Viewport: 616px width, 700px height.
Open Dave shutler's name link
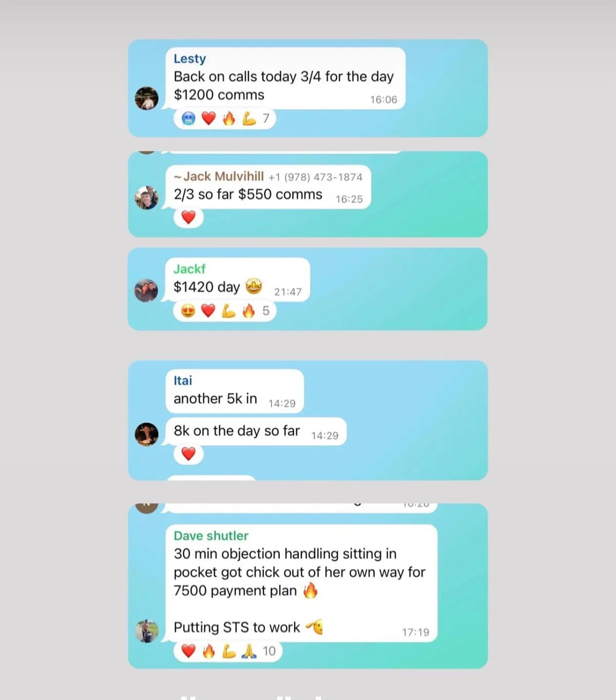(210, 536)
